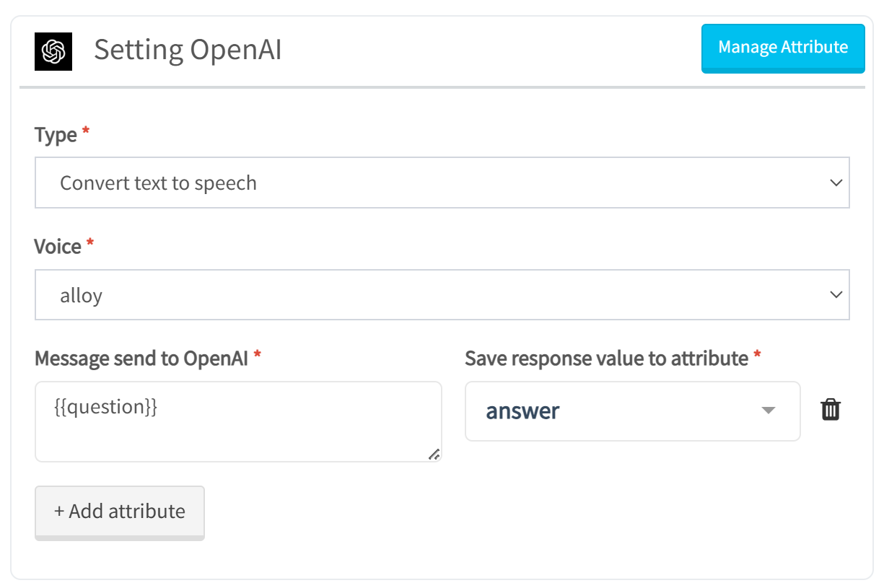Delete the answer attribute with trash icon
The image size is (884, 588).
coord(831,410)
